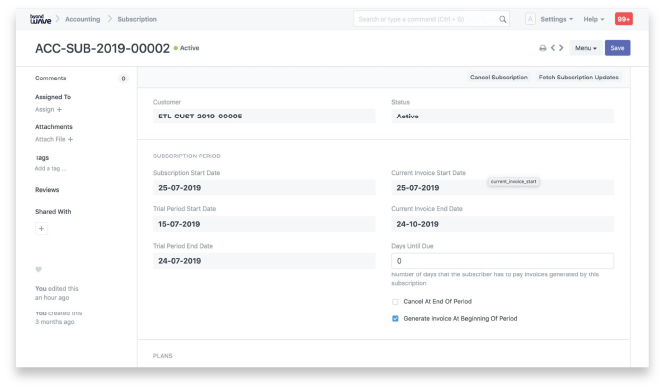Image resolution: width=666 pixels, height=390 pixels.
Task: Click the Customer field
Action: point(264,116)
